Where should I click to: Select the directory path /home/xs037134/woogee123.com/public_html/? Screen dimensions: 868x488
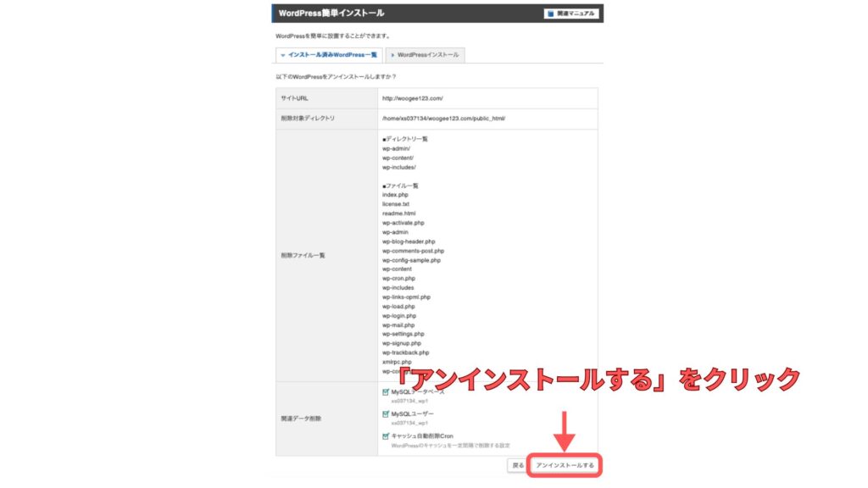click(x=443, y=119)
